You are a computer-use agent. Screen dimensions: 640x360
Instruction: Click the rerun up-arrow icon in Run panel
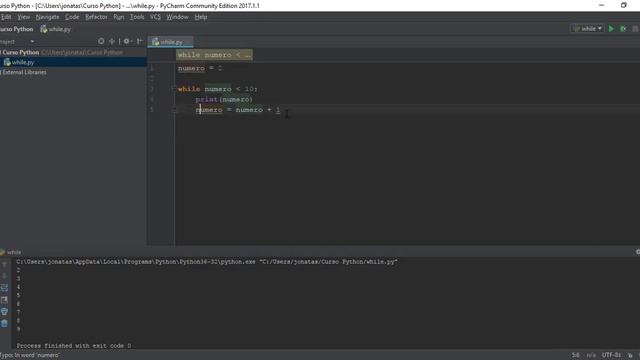coord(4,265)
